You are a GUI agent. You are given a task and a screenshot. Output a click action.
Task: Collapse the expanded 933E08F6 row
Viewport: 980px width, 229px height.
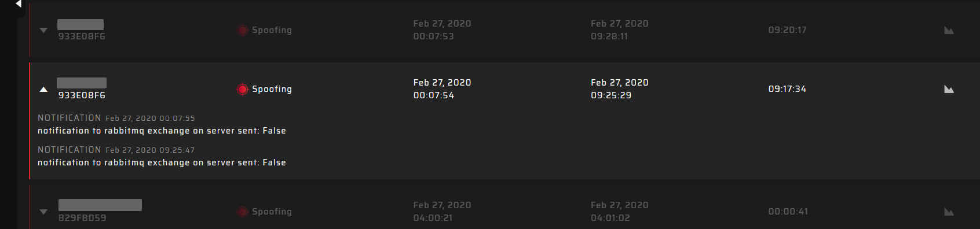(x=43, y=89)
